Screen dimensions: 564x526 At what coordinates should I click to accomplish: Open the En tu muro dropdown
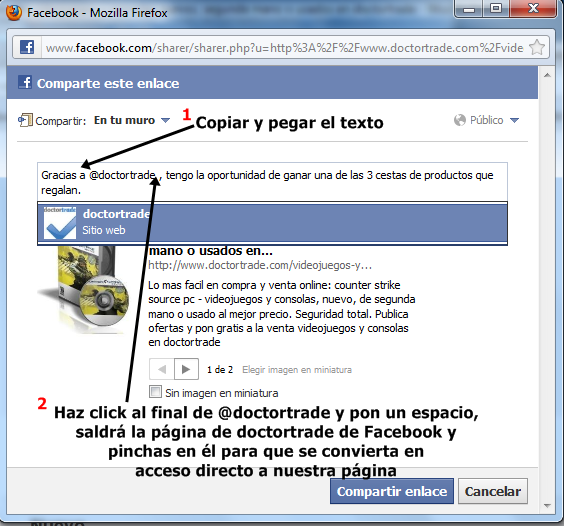point(132,120)
